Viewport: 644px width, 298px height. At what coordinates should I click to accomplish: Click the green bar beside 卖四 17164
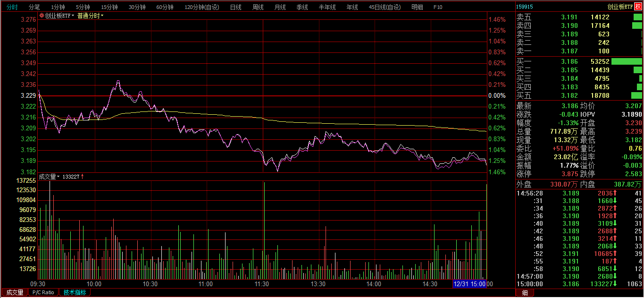click(637, 26)
